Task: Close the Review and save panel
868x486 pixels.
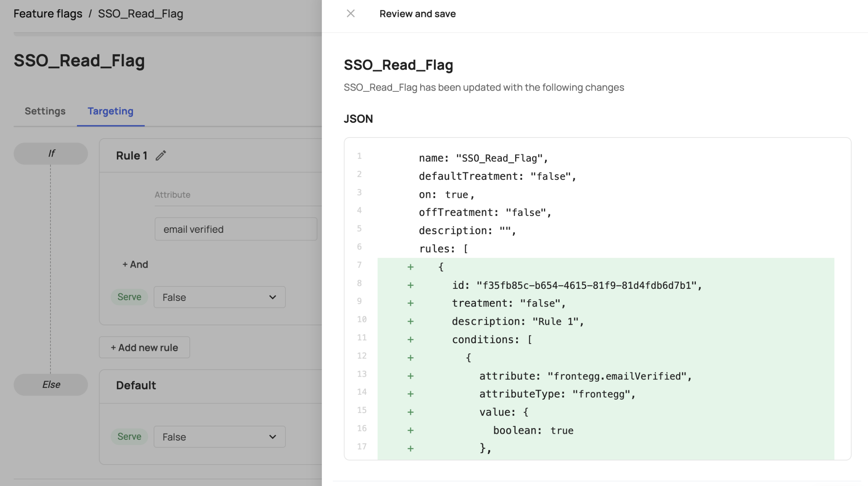Action: point(350,14)
